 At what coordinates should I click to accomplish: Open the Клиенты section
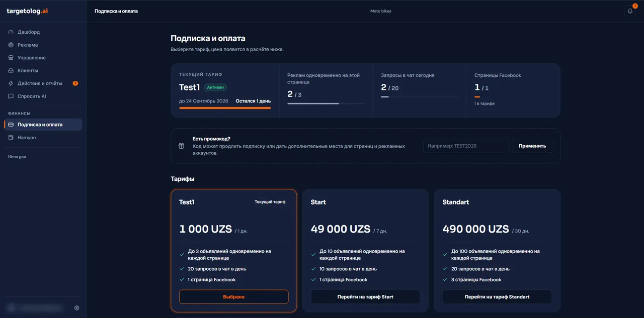point(43,71)
